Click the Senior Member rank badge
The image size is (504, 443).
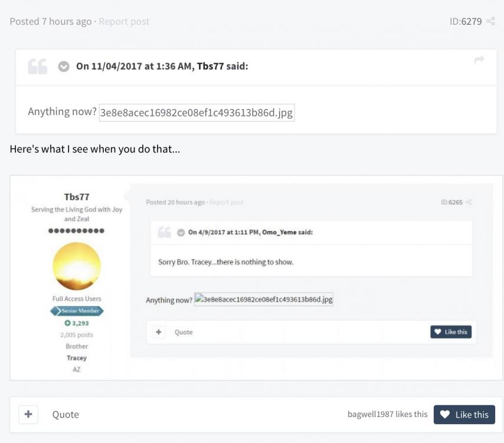(x=77, y=311)
